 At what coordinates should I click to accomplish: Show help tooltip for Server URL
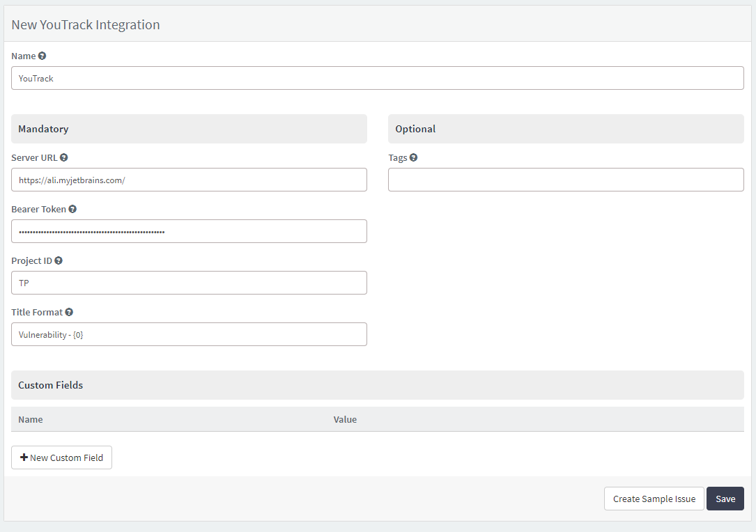click(x=63, y=157)
